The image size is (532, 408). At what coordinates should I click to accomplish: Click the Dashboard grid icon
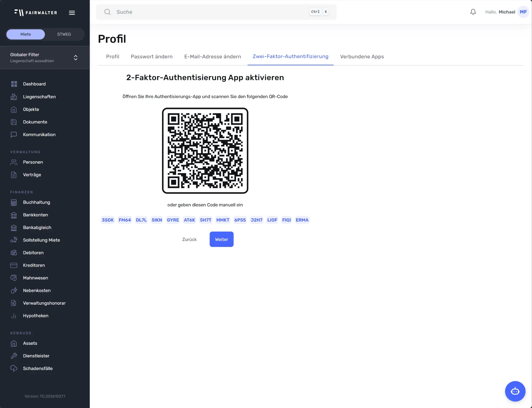(14, 84)
